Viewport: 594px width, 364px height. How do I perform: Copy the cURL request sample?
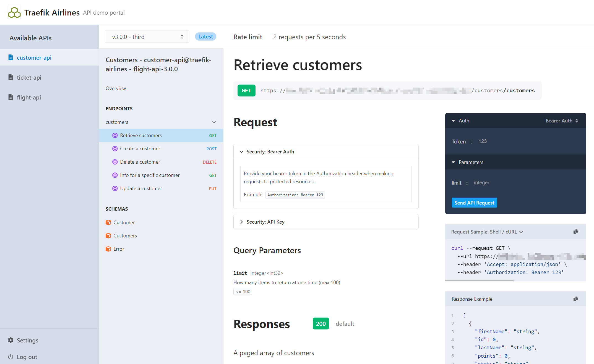pos(575,232)
